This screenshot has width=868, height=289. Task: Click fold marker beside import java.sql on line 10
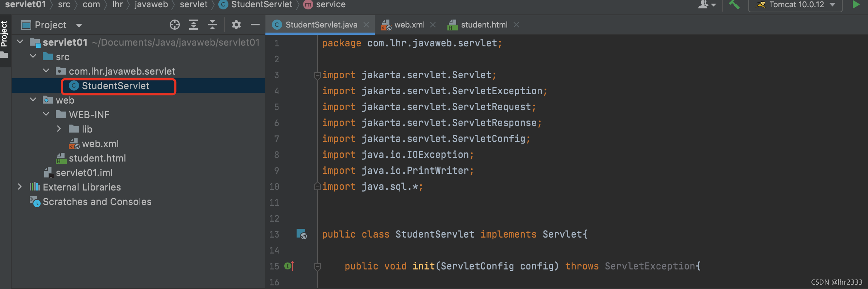tap(317, 186)
